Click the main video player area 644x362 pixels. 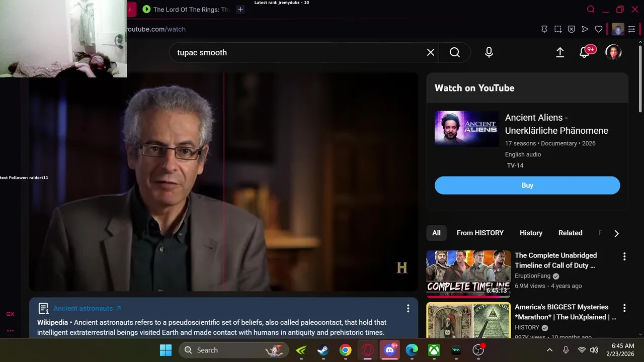coord(223,182)
